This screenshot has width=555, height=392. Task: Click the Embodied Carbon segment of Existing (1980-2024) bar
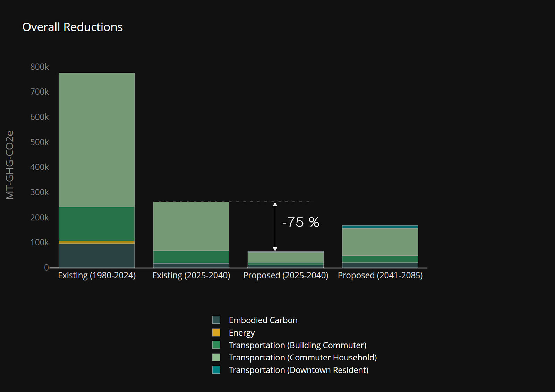[96, 255]
